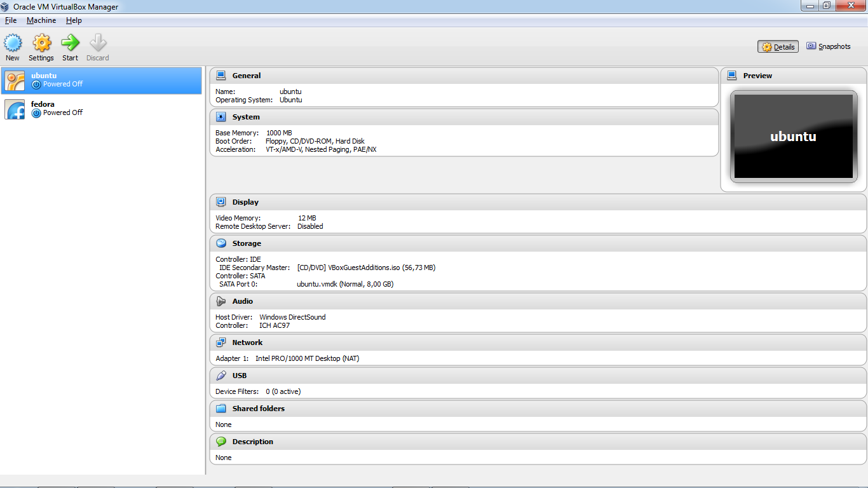This screenshot has width=868, height=488.
Task: Click the Display section screen icon
Action: pyautogui.click(x=221, y=202)
